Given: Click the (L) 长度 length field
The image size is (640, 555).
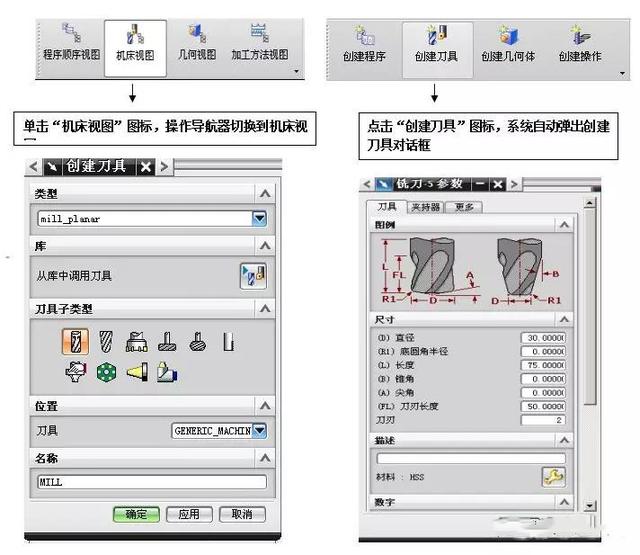Looking at the screenshot, I should (x=543, y=365).
